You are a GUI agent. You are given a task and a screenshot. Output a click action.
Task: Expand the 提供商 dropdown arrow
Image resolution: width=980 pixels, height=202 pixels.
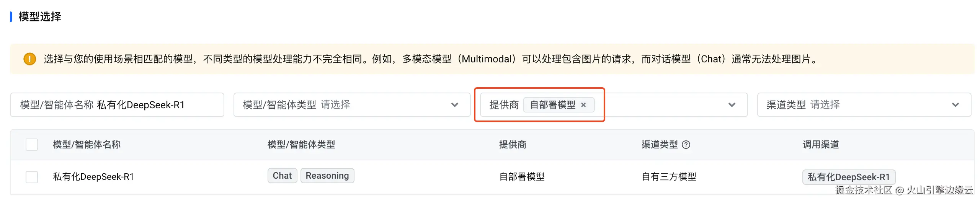pyautogui.click(x=732, y=105)
